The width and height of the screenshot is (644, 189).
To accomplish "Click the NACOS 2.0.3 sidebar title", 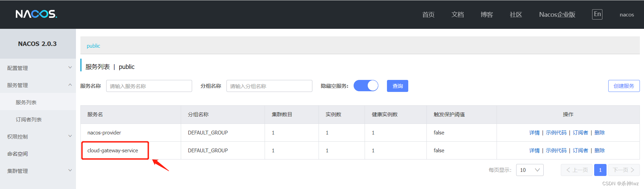I will pyautogui.click(x=37, y=44).
